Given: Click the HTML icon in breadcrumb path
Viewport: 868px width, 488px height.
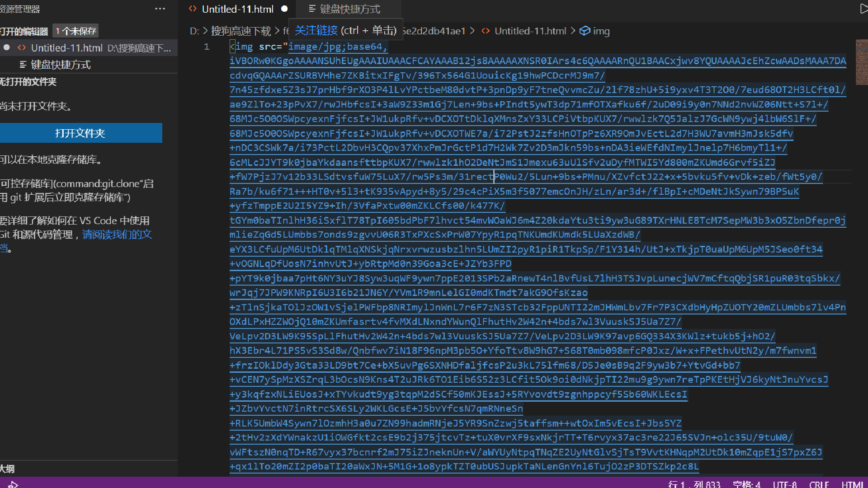Looking at the screenshot, I should click(x=486, y=31).
